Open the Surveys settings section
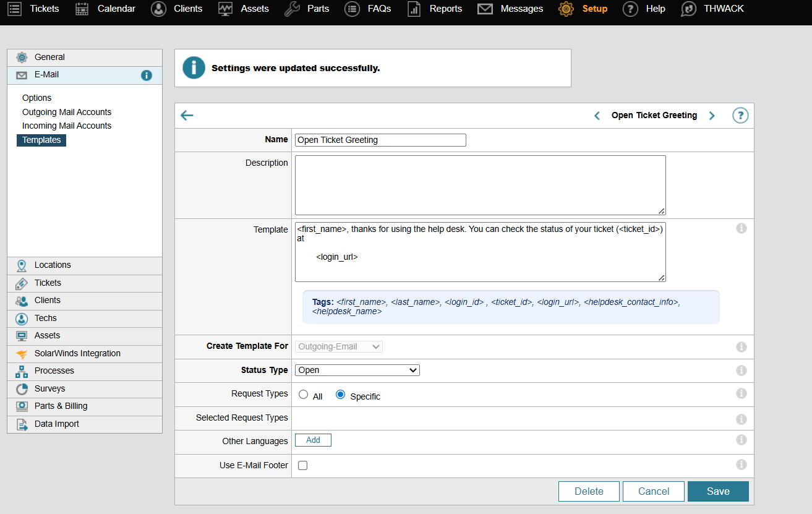The width and height of the screenshot is (812, 514). point(49,388)
